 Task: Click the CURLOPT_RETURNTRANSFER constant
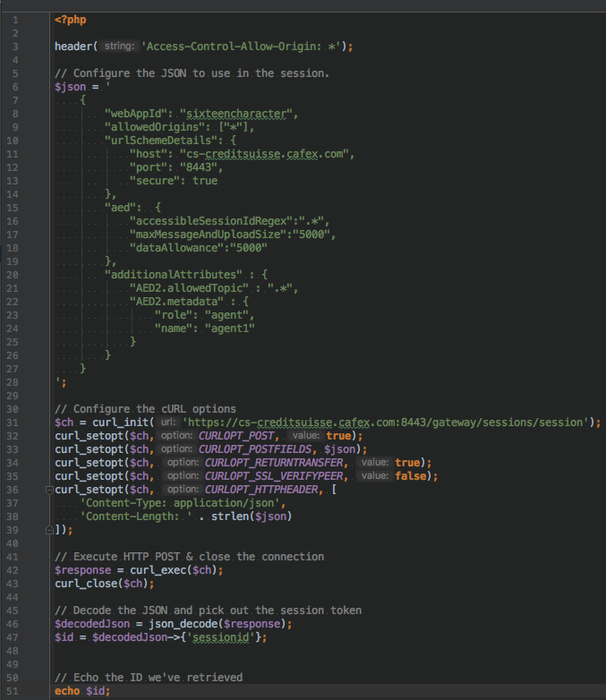[x=274, y=463]
